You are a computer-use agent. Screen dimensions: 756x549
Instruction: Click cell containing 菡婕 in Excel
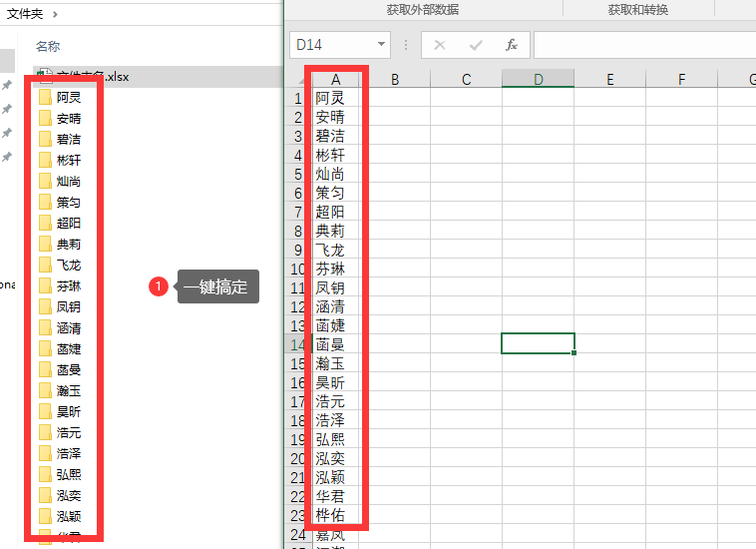pos(336,325)
